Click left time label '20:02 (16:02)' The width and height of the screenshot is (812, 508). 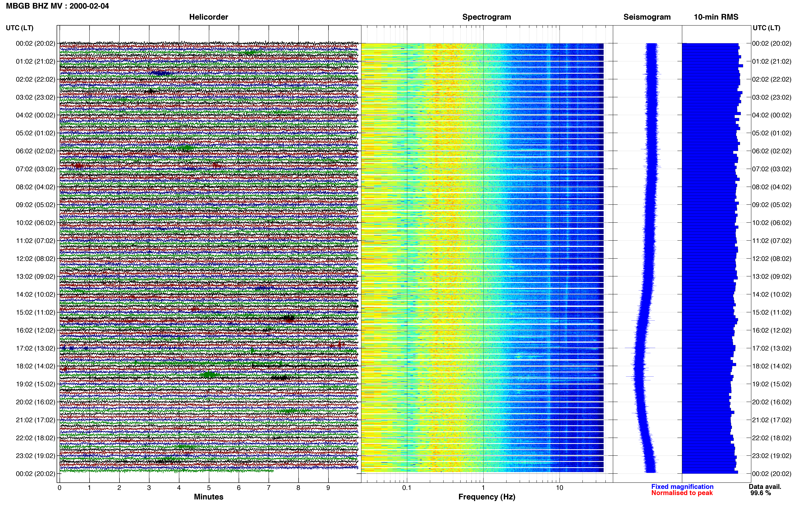pos(36,402)
